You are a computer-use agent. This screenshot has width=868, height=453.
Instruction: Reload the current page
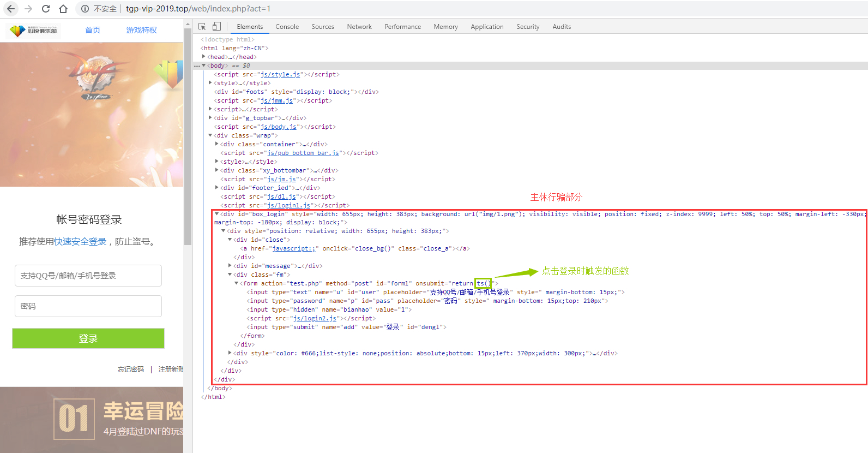click(46, 9)
